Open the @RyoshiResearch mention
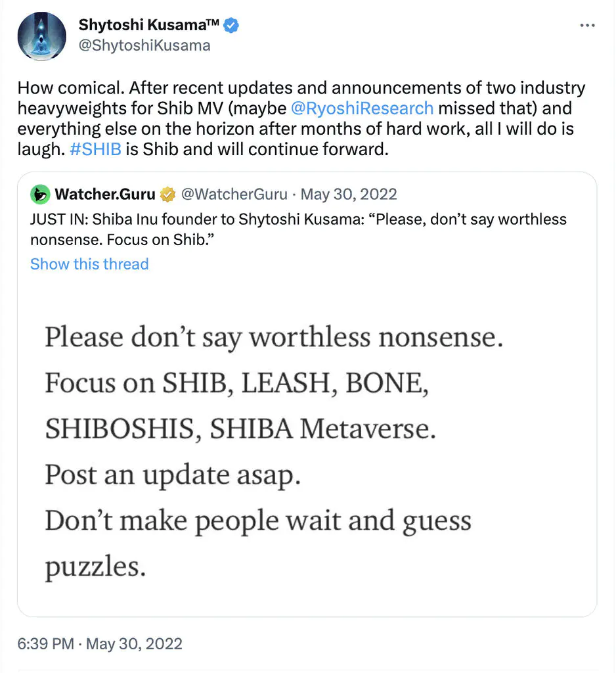 pyautogui.click(x=362, y=108)
